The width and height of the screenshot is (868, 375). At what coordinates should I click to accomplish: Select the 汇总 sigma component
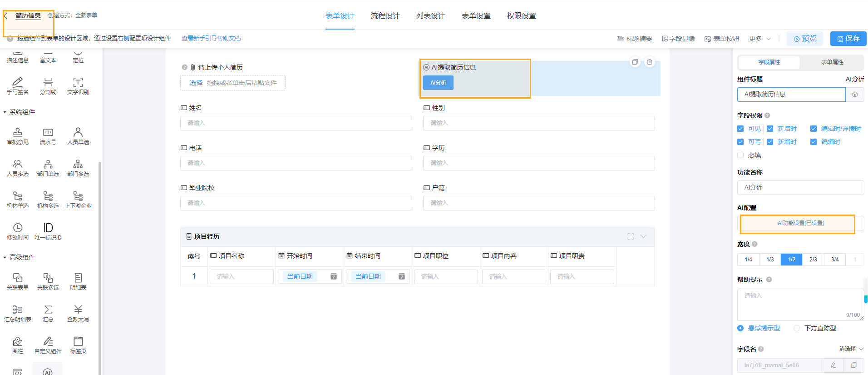pos(48,313)
